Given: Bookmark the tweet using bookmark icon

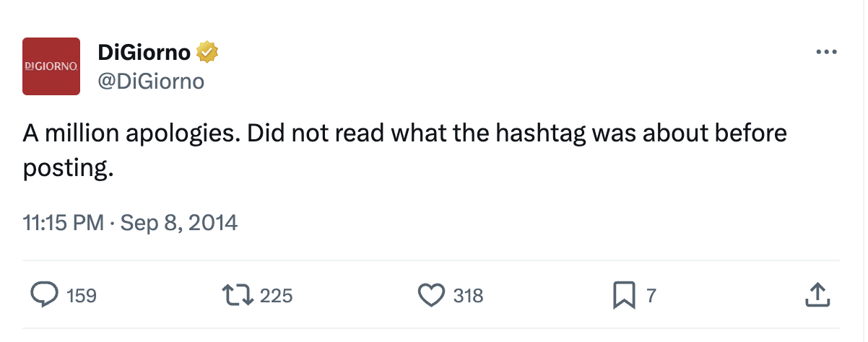Looking at the screenshot, I should pos(623,294).
